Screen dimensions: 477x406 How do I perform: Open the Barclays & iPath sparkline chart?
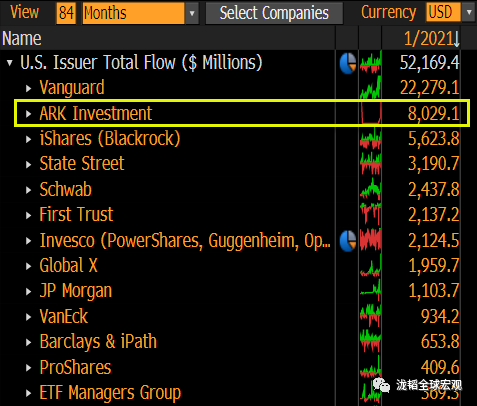(370, 342)
